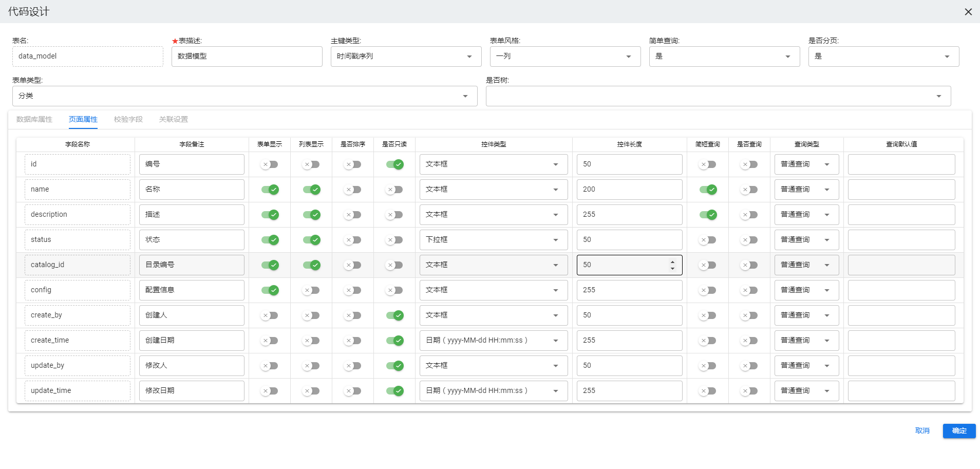Image resolution: width=980 pixels, height=469 pixels.
Task: Expand the 是否分页 dropdown
Action: click(884, 57)
